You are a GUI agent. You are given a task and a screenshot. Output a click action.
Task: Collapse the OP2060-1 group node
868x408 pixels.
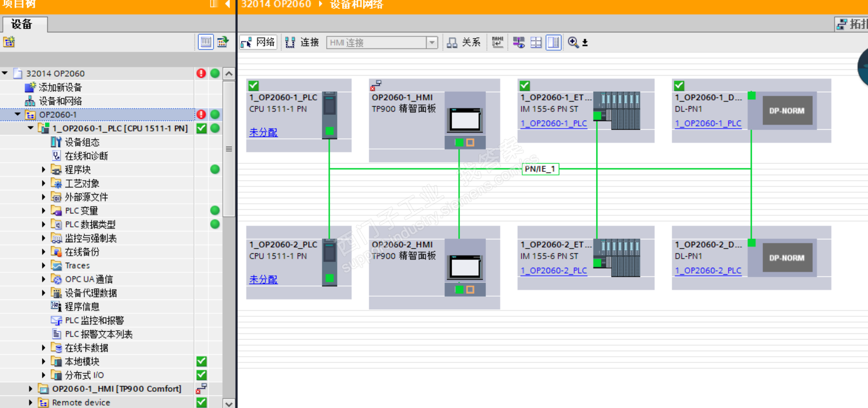18,114
